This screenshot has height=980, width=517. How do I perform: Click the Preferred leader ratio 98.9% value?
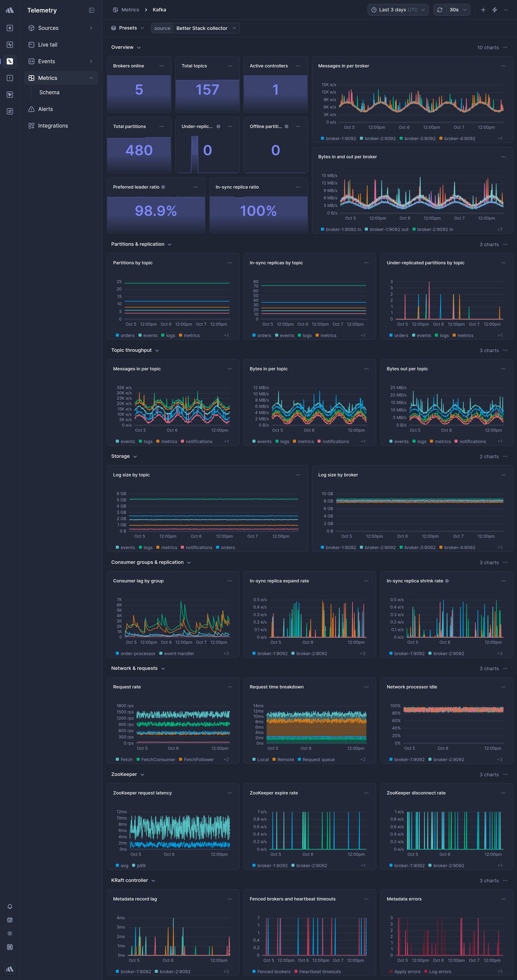pyautogui.click(x=156, y=211)
